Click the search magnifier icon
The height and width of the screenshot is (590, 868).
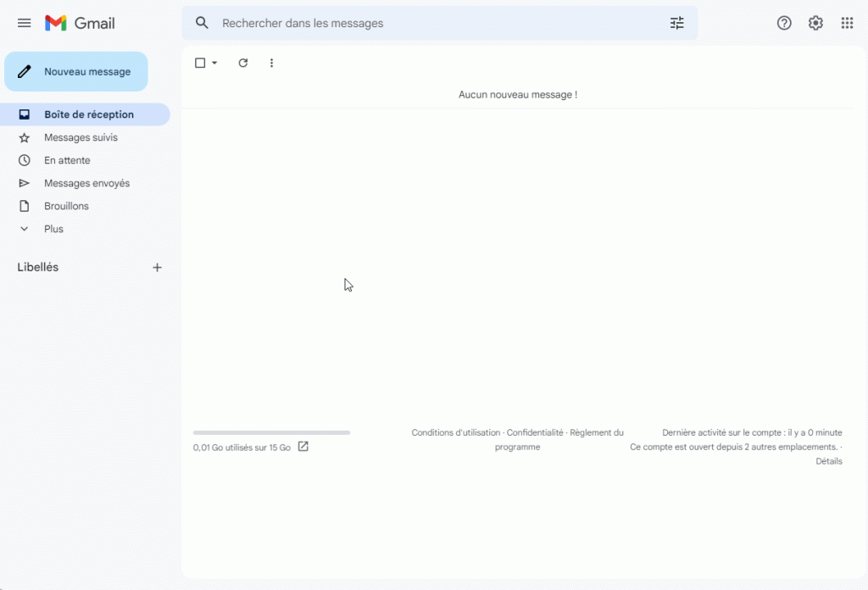click(x=202, y=23)
